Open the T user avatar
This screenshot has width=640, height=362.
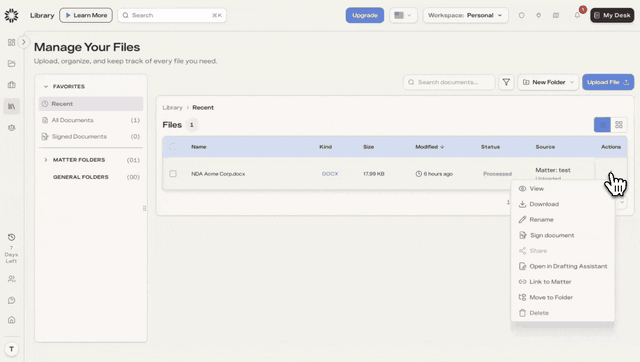(x=11, y=349)
